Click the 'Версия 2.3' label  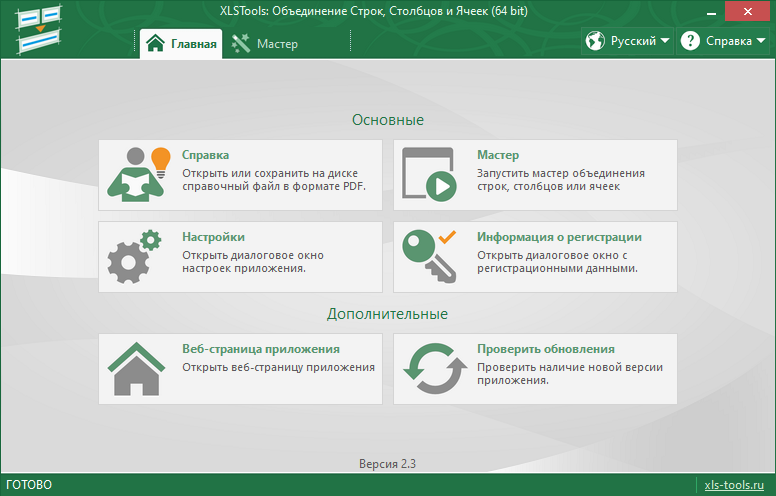tap(387, 464)
